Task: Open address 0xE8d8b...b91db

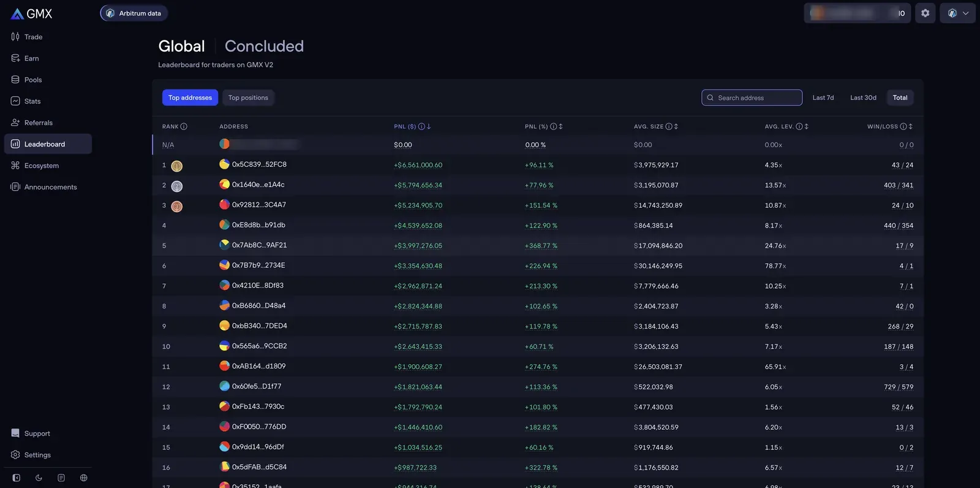Action: [258, 225]
